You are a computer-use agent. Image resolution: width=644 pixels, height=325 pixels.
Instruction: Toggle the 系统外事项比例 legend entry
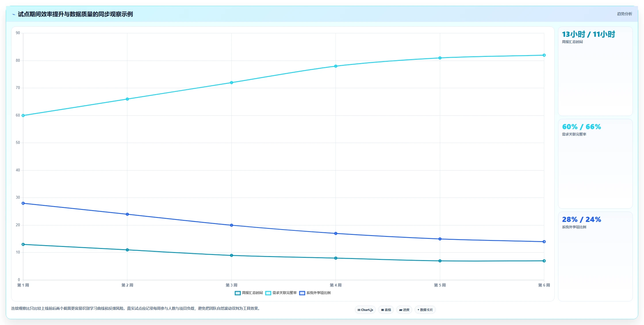pyautogui.click(x=315, y=293)
